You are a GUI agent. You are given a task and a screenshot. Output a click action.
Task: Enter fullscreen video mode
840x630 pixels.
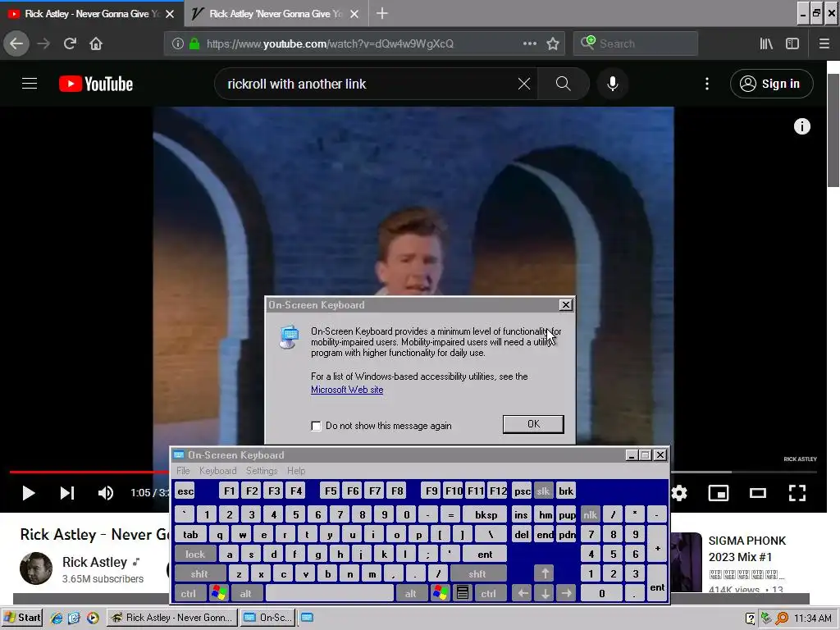point(797,493)
